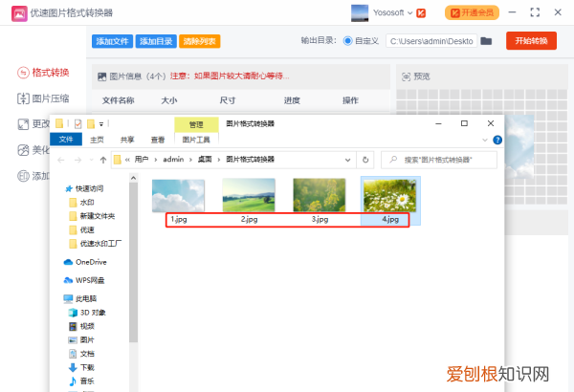This screenshot has height=392, width=574.
Task: Open 3D 对象 in the navigation pane
Action: tap(87, 313)
